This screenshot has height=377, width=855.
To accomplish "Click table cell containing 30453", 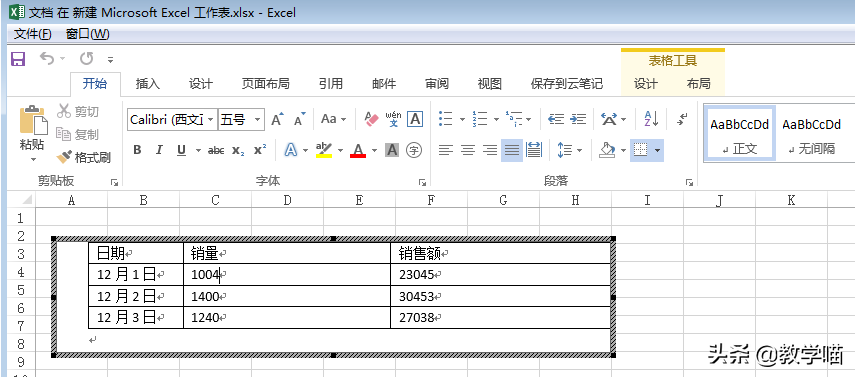I will 500,296.
